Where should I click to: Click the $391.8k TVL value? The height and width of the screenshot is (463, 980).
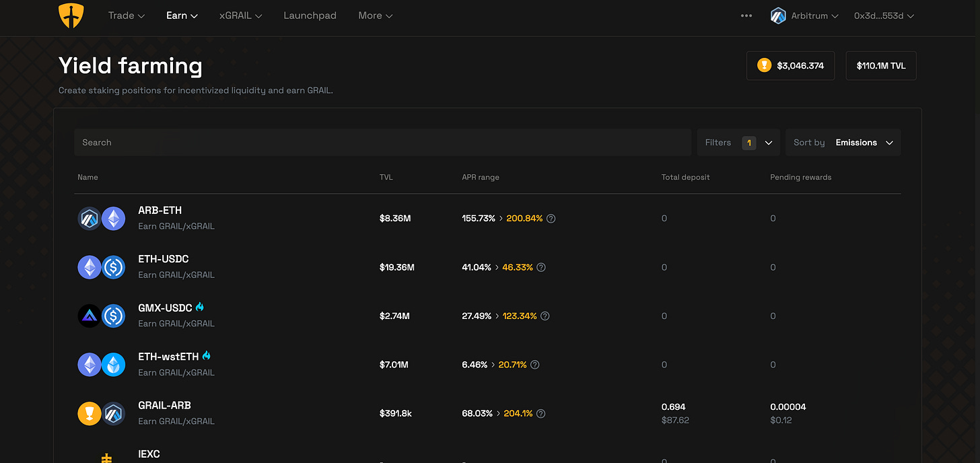tap(396, 413)
